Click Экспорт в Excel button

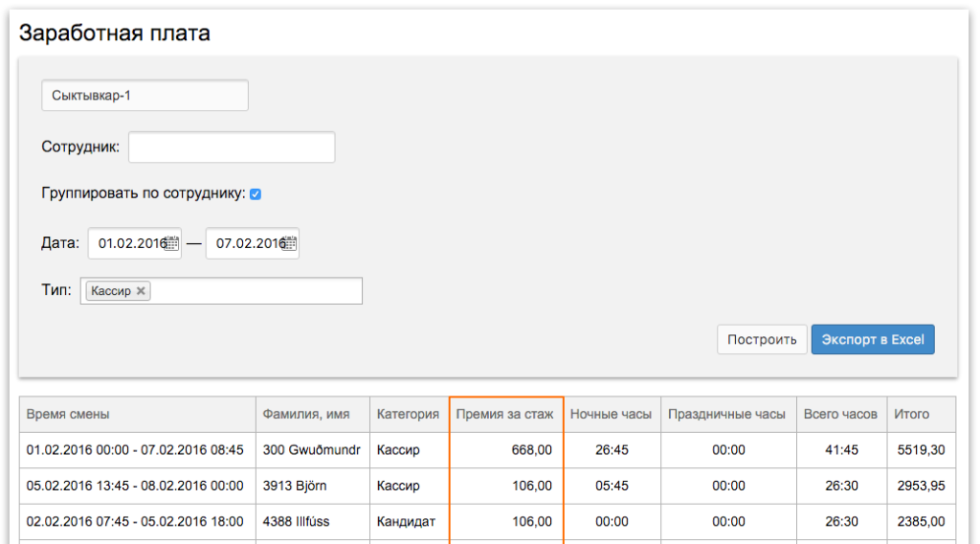coord(873,340)
